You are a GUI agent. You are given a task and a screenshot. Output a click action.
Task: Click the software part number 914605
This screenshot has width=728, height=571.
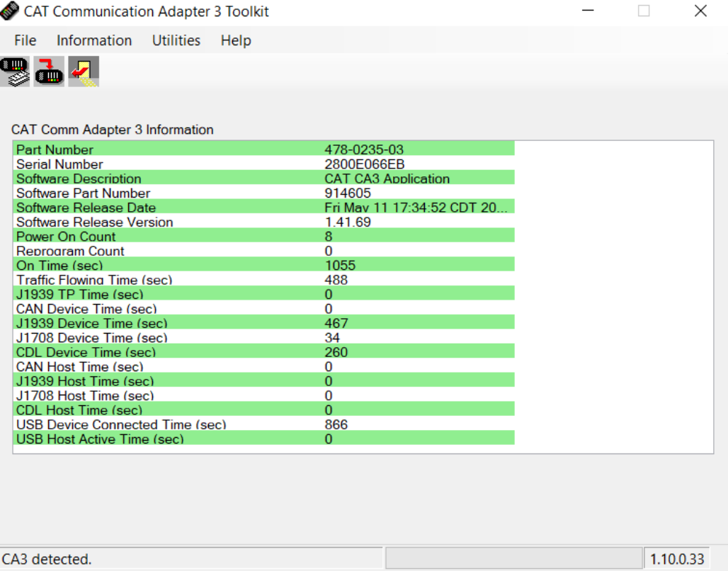(348, 193)
